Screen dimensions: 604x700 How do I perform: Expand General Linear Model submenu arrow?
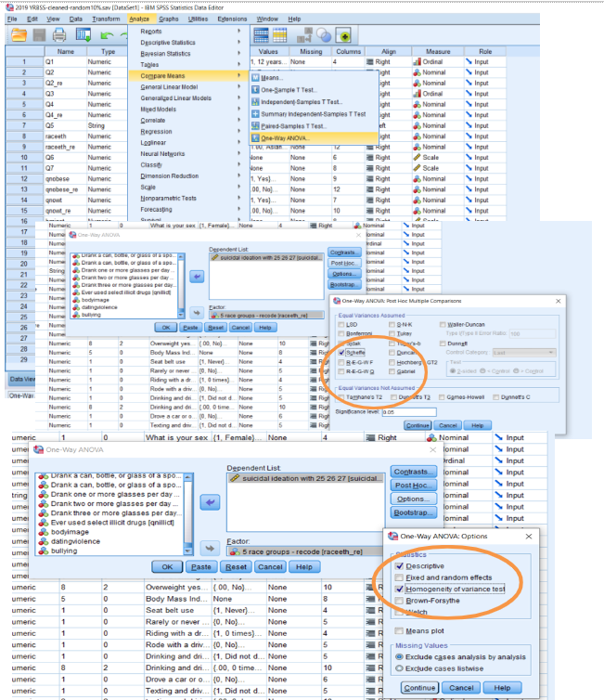coord(239,87)
